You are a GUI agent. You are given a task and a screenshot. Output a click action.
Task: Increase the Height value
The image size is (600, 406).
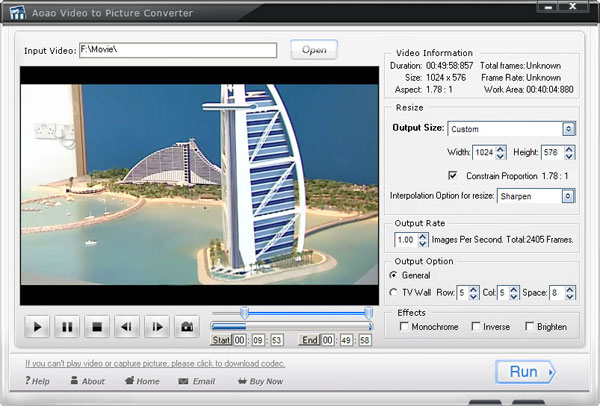click(569, 149)
